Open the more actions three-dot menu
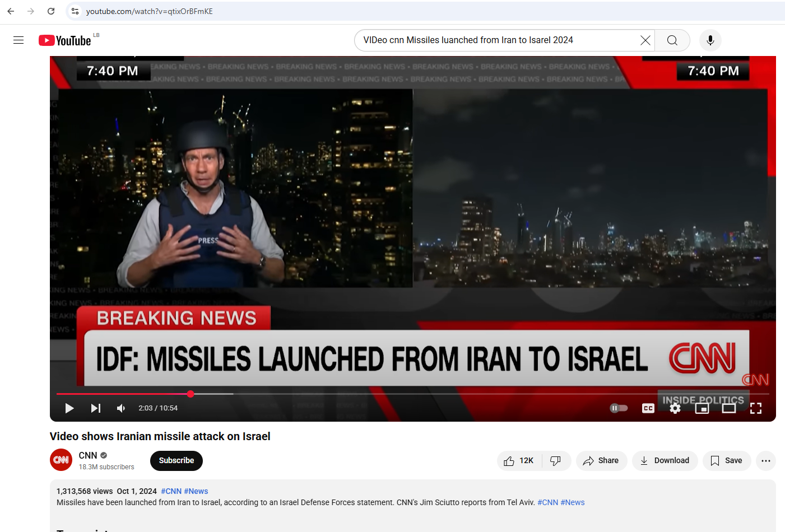The image size is (785, 532). click(766, 461)
